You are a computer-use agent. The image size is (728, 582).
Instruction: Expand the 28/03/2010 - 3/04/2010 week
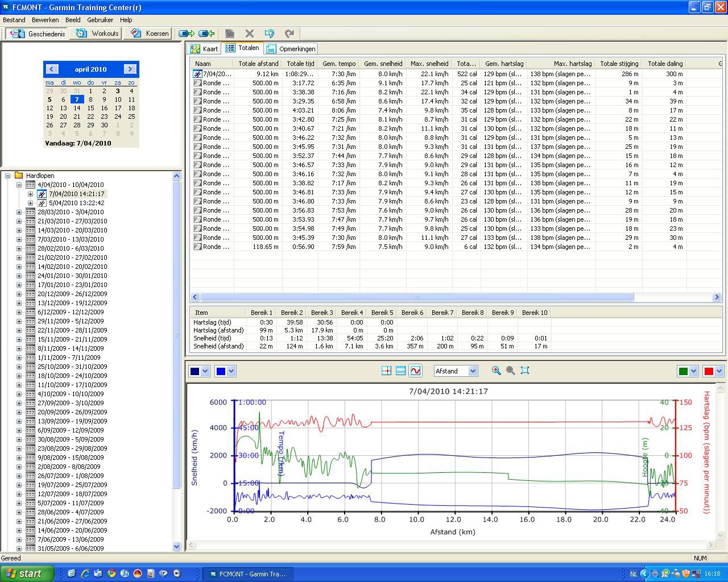[x=19, y=212]
